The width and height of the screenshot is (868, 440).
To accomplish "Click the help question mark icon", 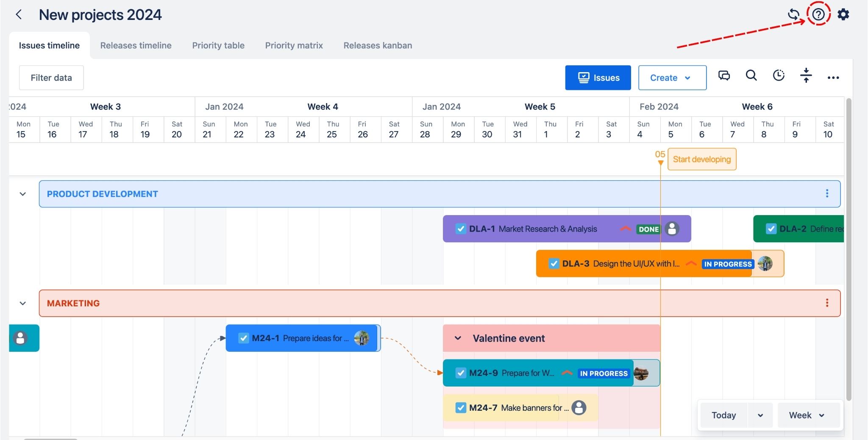I will click(x=818, y=14).
